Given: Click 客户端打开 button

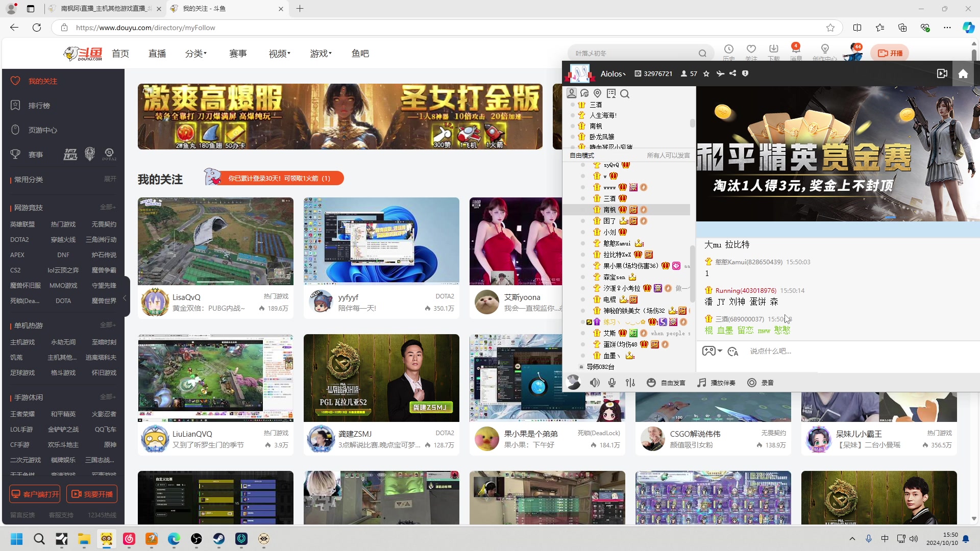Looking at the screenshot, I should coord(35,494).
